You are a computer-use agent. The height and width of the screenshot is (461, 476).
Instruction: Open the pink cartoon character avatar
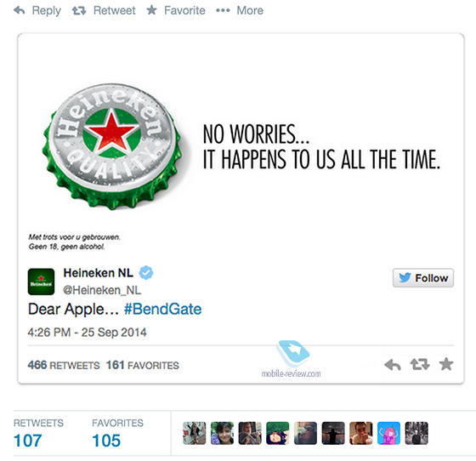tap(388, 433)
